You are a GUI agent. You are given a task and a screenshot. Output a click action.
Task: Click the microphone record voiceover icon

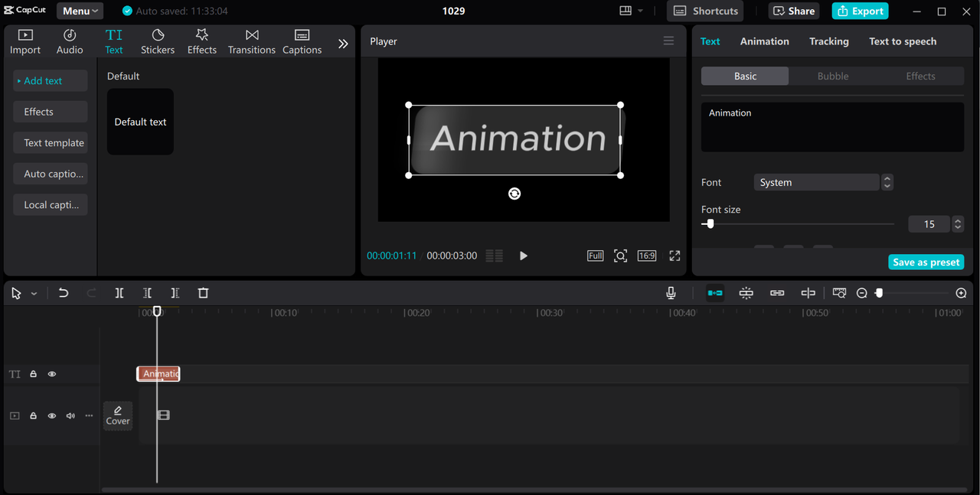[671, 293]
